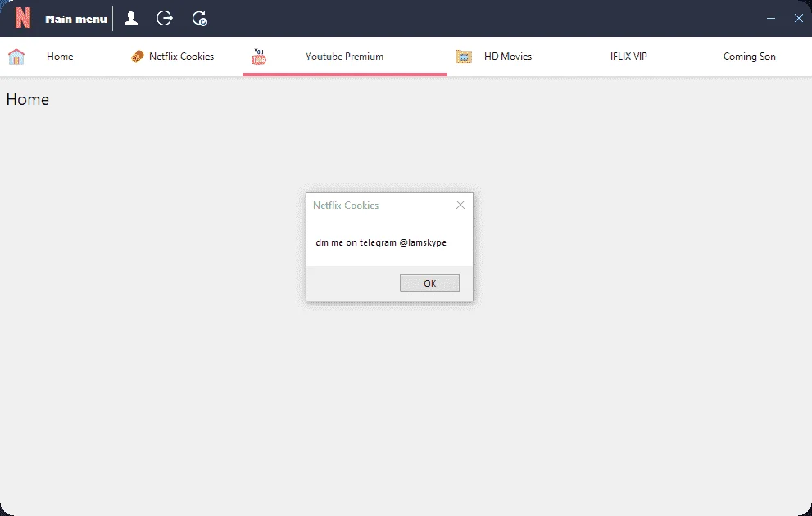Click the telegram @Iamskype message text
The image size is (812, 516).
[x=381, y=242]
